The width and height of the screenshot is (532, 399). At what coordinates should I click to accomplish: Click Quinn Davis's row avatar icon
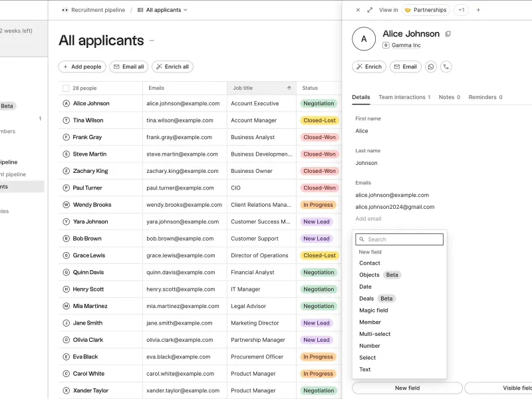[x=66, y=273]
